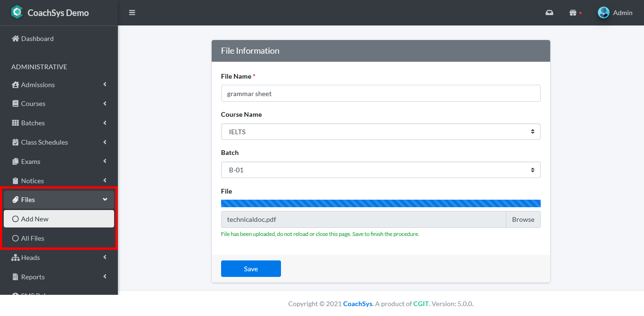The width and height of the screenshot is (644, 316).
Task: Click the File Name text field
Action: [380, 93]
